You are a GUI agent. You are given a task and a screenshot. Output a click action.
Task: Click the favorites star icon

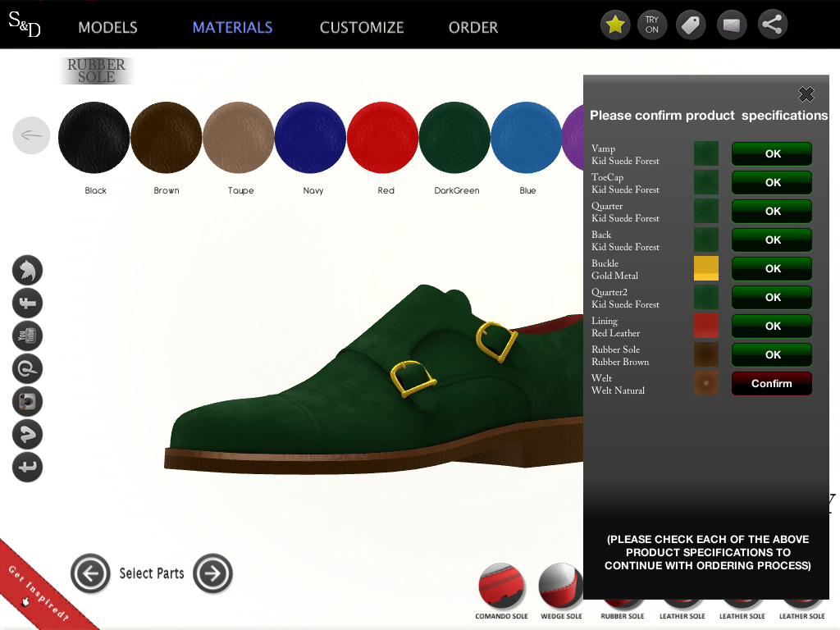[x=615, y=25]
